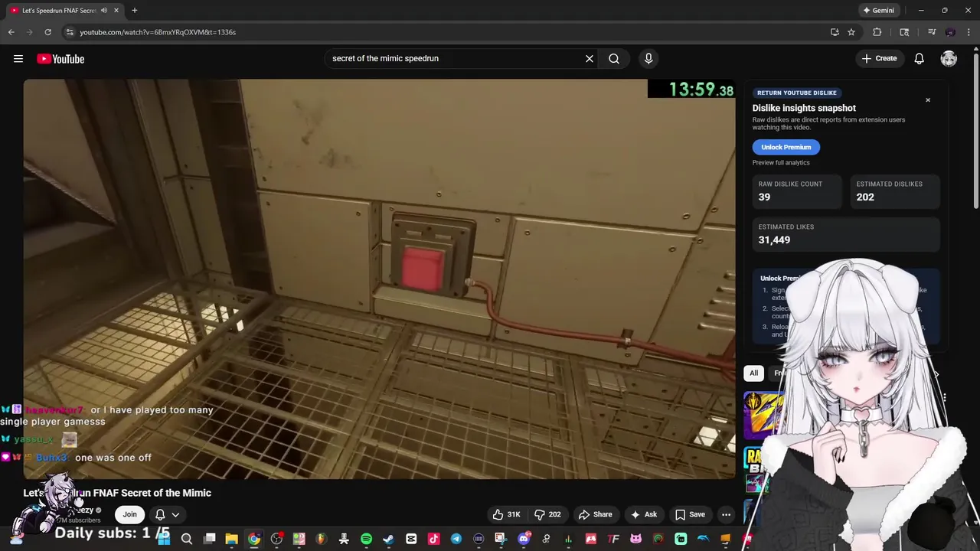980x551 pixels.
Task: Open Steam from the taskbar
Action: click(x=388, y=539)
